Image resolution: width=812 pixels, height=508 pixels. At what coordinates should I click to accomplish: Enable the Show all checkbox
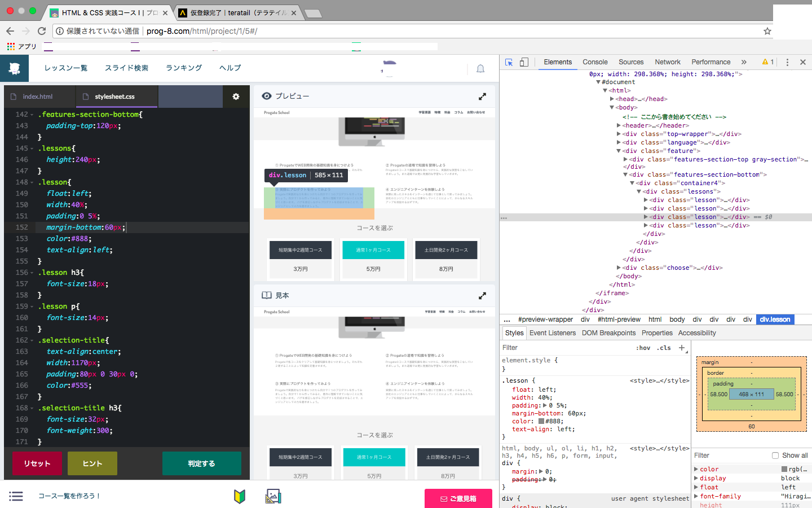coord(775,456)
